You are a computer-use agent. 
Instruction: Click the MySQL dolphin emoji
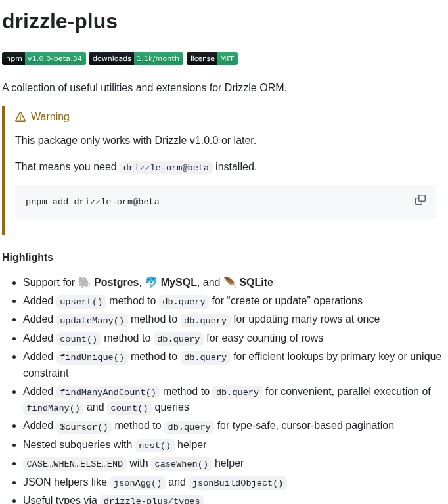[x=151, y=282]
